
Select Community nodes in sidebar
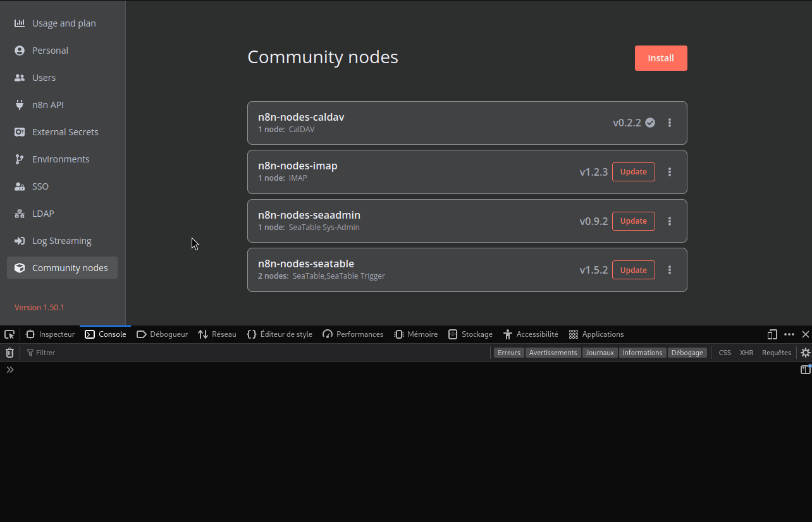[x=62, y=268]
